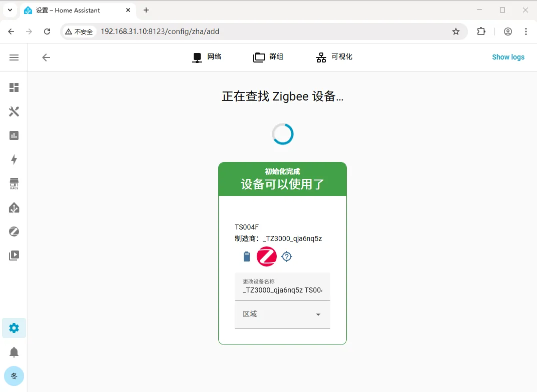The image size is (537, 392).
Task: Click the browser forward button
Action: (x=29, y=31)
